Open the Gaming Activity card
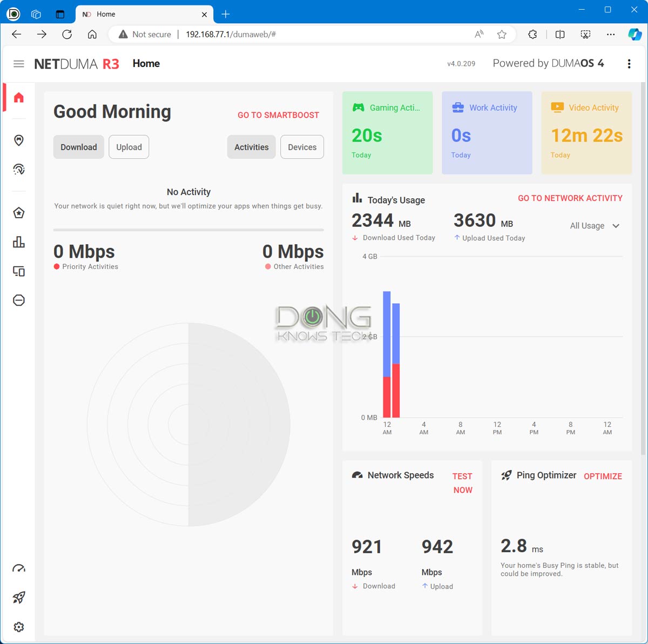Viewport: 648px width, 644px height. (x=388, y=133)
